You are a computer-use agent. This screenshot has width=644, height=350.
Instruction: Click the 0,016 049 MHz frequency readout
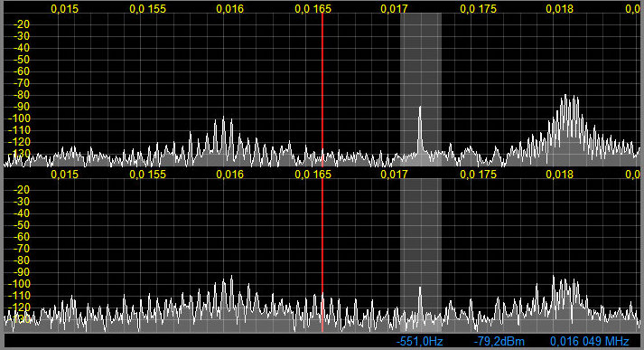tap(590, 341)
